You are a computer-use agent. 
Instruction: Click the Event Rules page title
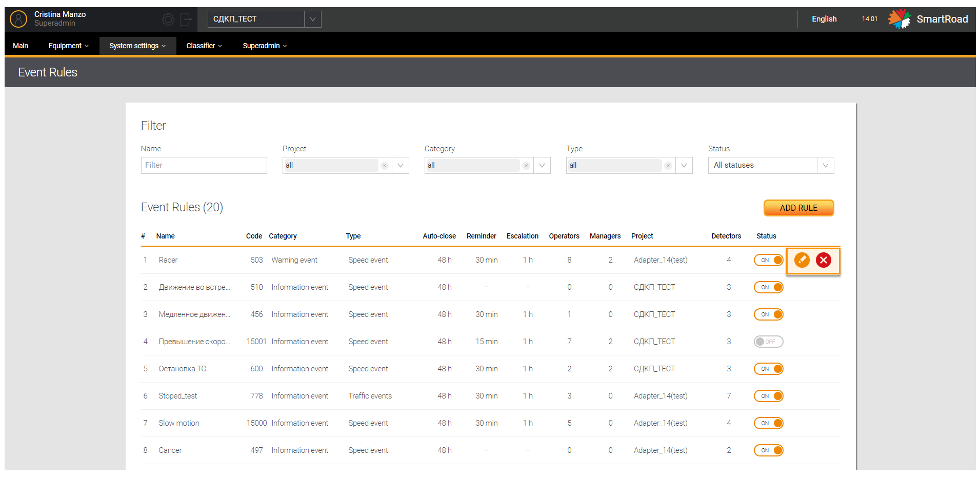48,72
